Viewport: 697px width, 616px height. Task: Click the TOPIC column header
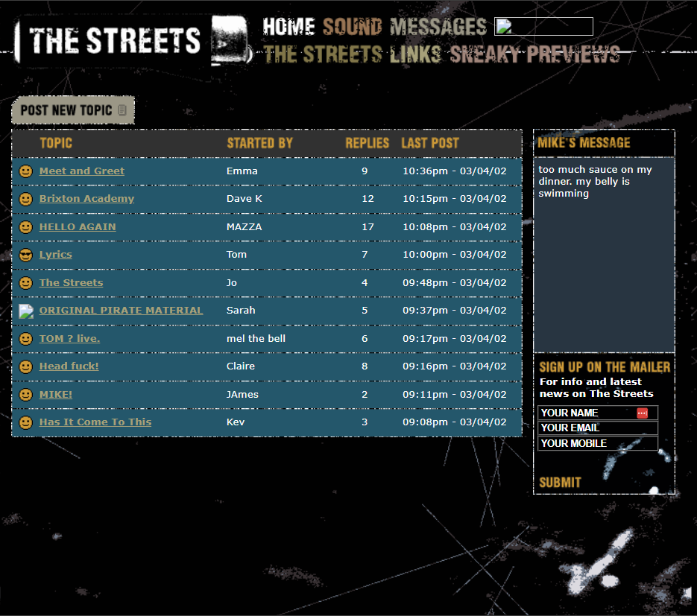(x=56, y=143)
